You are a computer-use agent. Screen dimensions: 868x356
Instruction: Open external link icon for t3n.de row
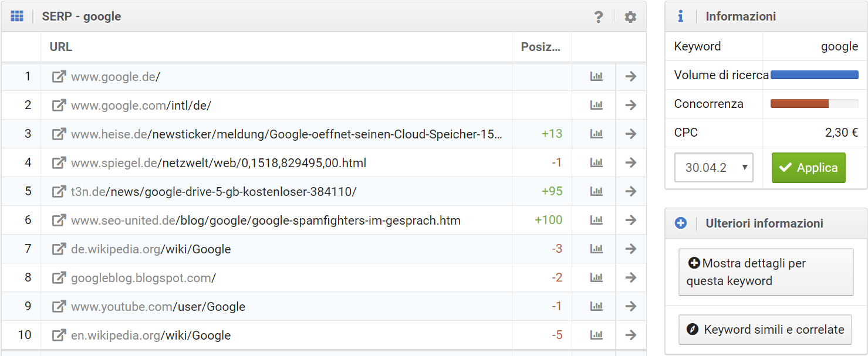coord(59,191)
